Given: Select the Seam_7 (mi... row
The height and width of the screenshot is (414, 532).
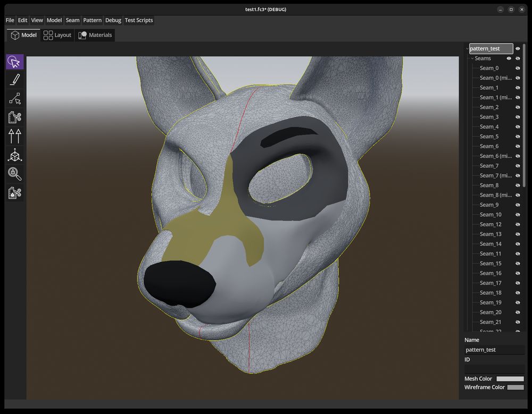Looking at the screenshot, I should pos(496,175).
